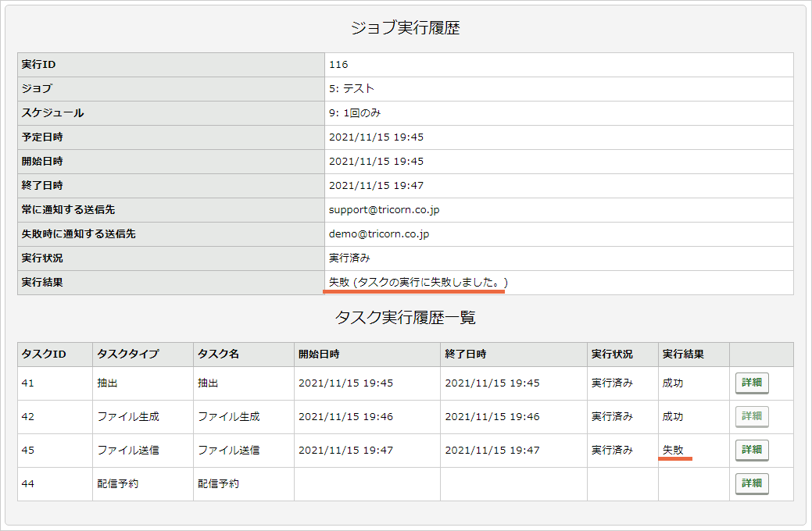Click the schedule value 9: 1回のみ

point(355,112)
